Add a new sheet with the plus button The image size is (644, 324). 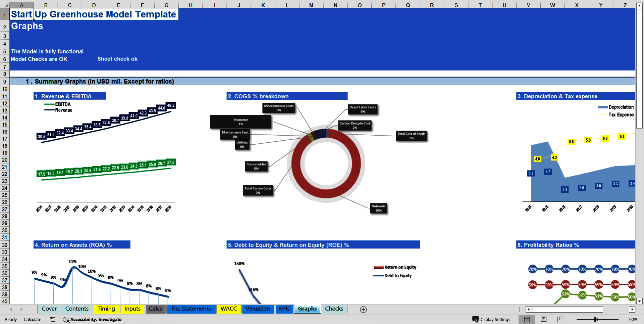coord(363,309)
